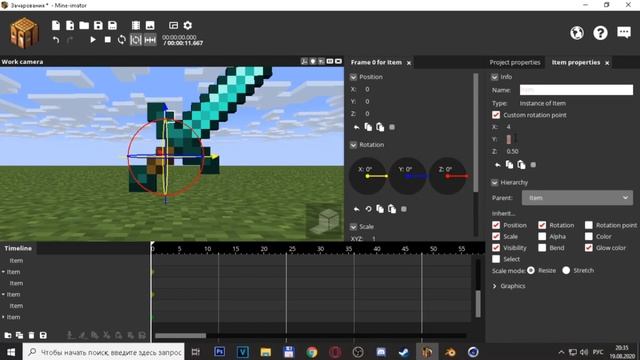
Task: Click the Save As floppy icon in the top toolbar
Action: click(x=113, y=25)
